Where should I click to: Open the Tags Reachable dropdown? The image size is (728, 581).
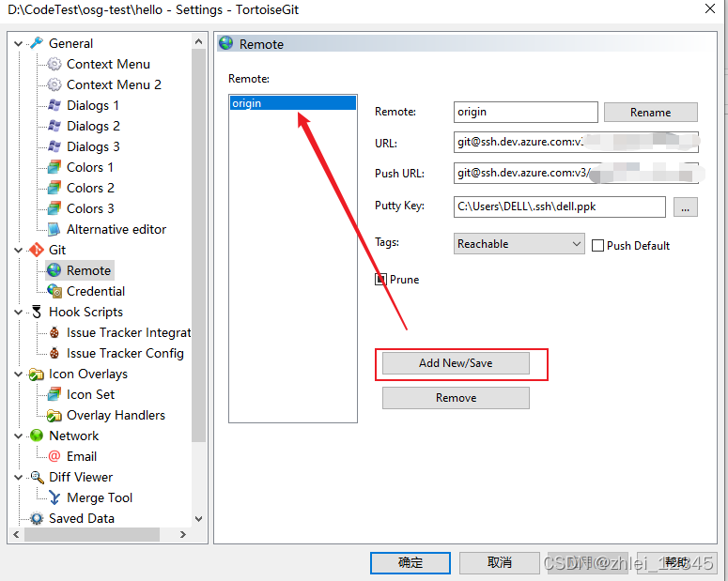[x=519, y=244]
